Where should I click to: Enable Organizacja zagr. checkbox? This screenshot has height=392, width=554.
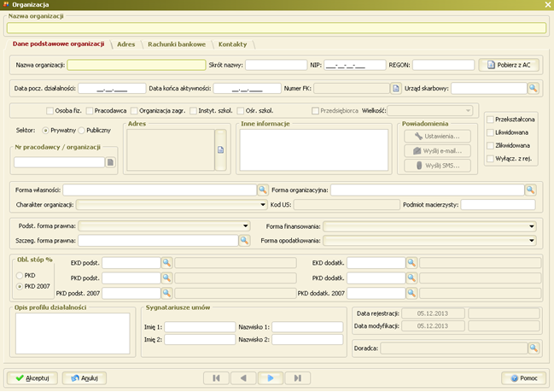point(134,111)
